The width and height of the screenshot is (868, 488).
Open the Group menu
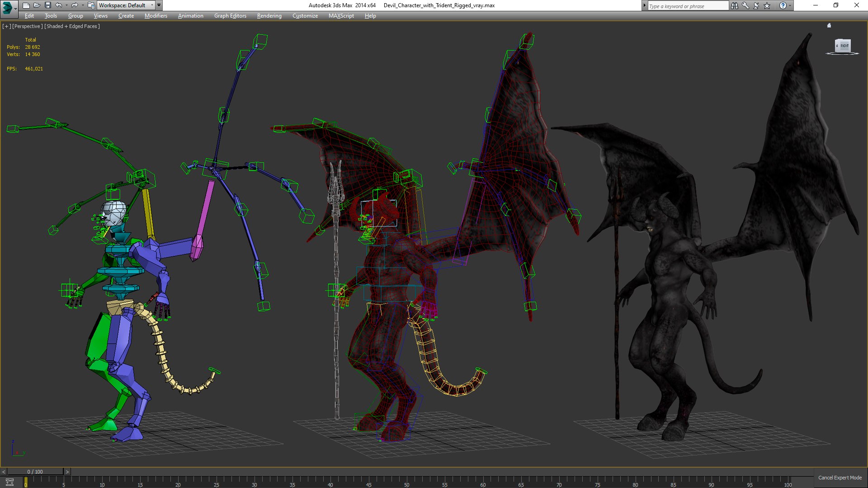point(75,16)
